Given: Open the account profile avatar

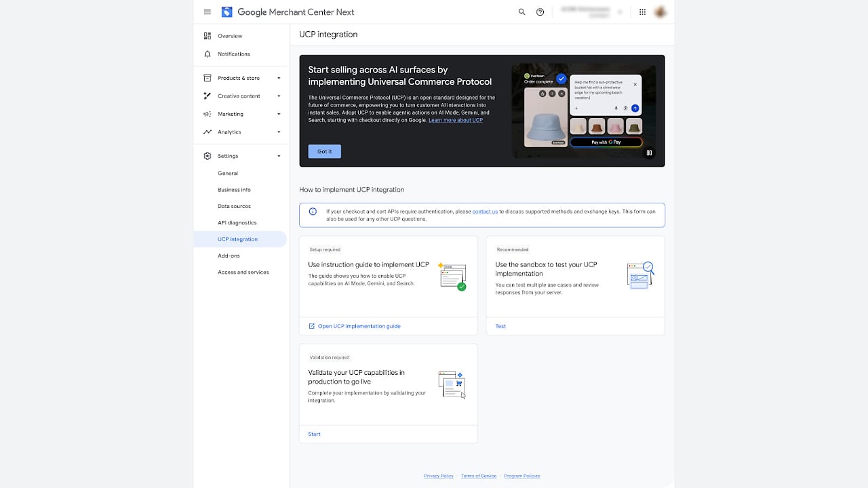Looking at the screenshot, I should (x=660, y=12).
